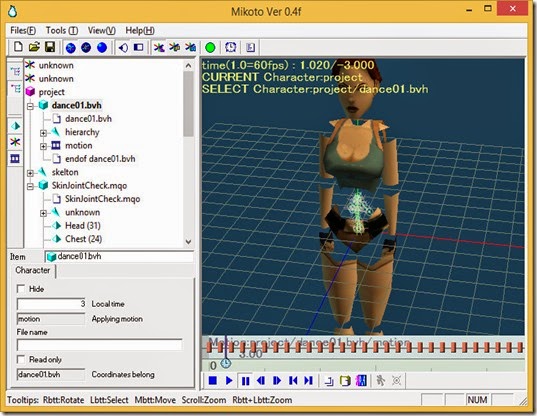Click the keyframe track in the timeline
The width and height of the screenshot is (537, 416).
click(x=365, y=348)
